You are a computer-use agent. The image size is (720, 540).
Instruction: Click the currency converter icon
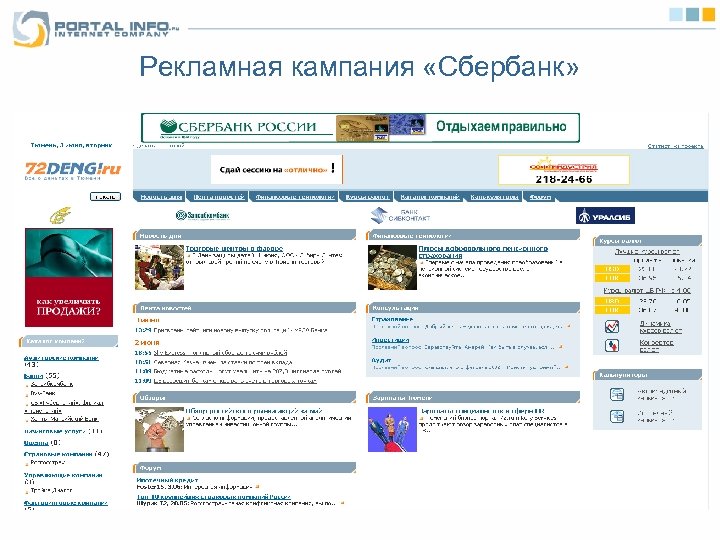tap(612, 345)
